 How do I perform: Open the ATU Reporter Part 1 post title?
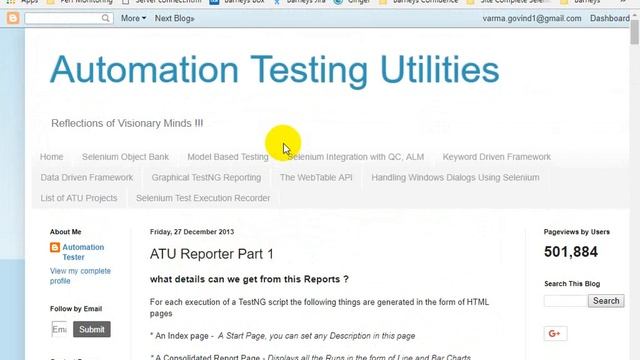pos(211,254)
